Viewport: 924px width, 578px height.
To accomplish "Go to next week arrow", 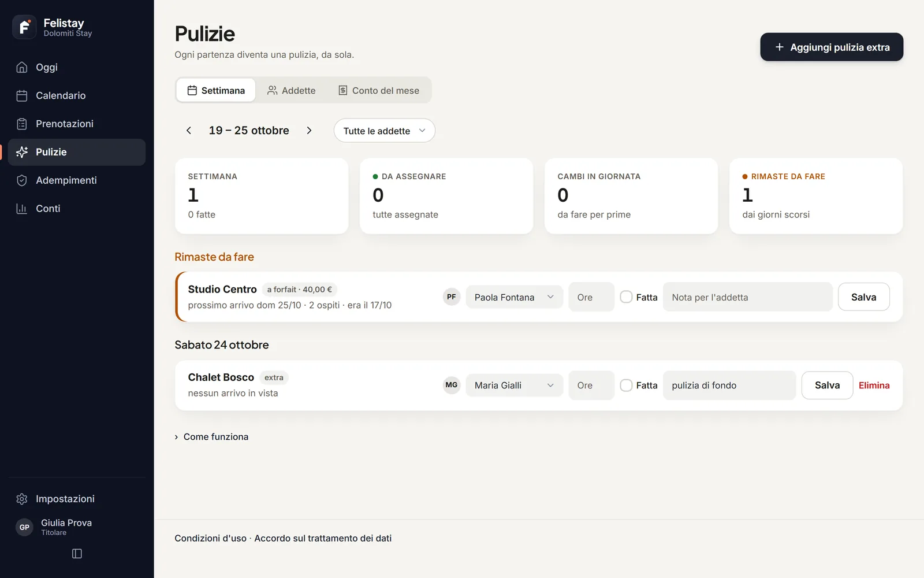I will [x=309, y=131].
